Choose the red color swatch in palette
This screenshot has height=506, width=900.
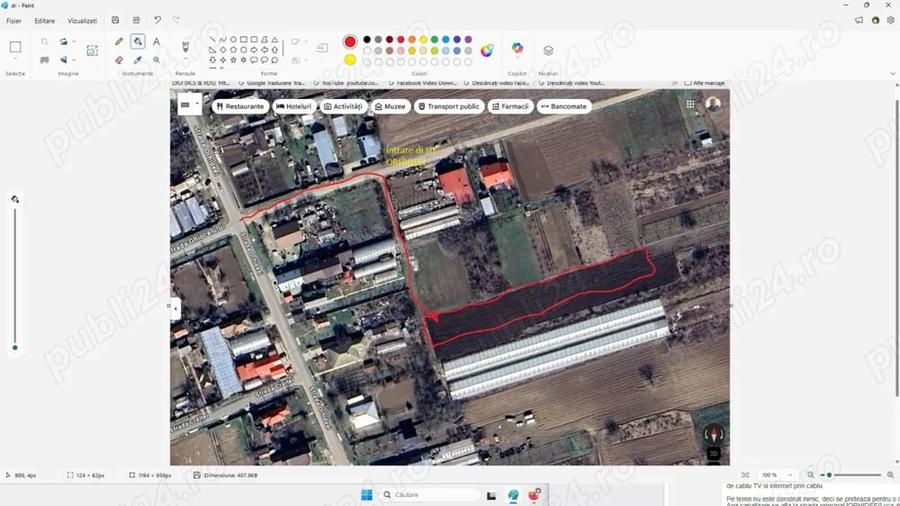pyautogui.click(x=401, y=40)
